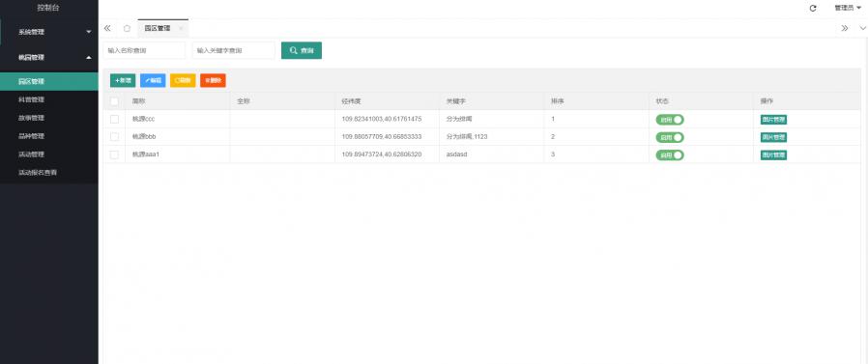The image size is (868, 364).
Task: Click the 桃源ccc name cell
Action: click(x=178, y=119)
